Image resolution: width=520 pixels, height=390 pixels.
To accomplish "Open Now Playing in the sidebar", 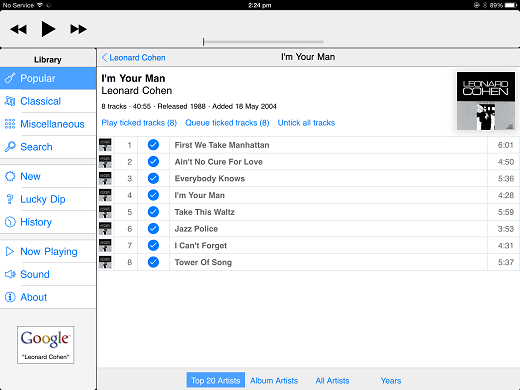I will point(48,252).
